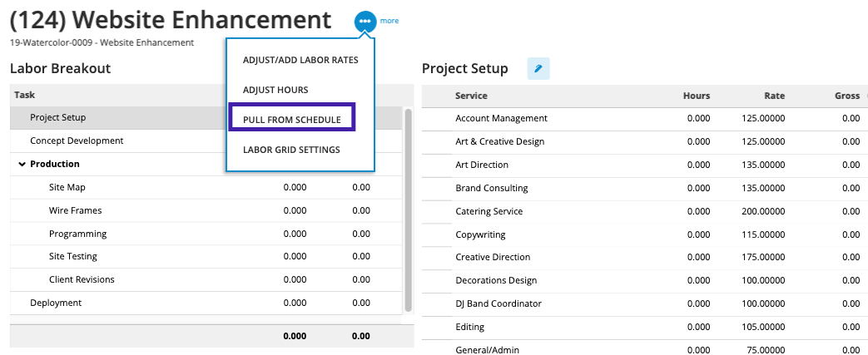Open Labor Grid Settings from menu
Viewport: 868px width, 355px height.
pos(291,150)
